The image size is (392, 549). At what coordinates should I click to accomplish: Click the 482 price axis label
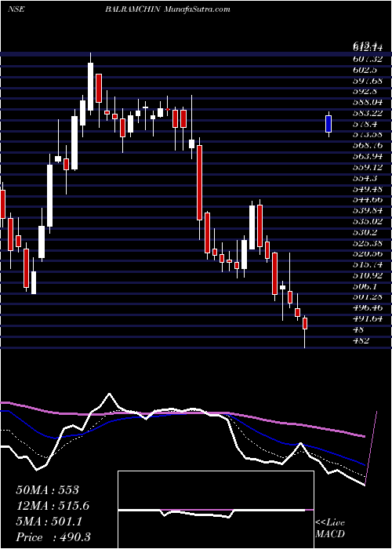click(361, 340)
